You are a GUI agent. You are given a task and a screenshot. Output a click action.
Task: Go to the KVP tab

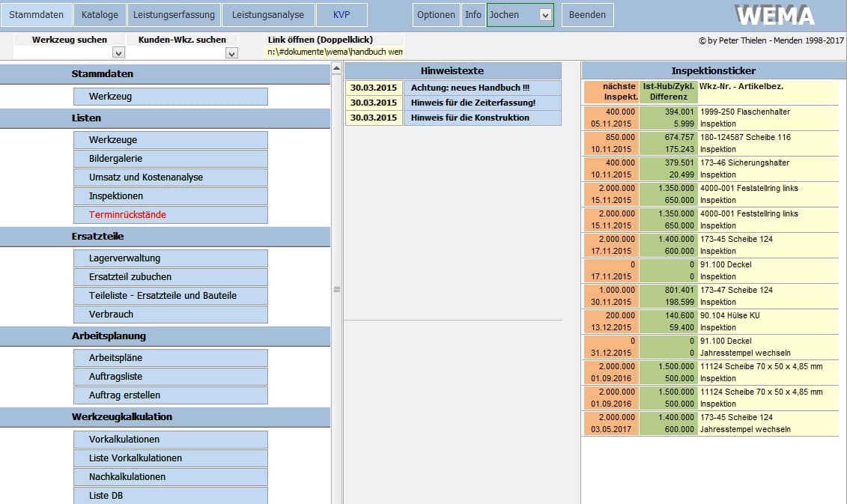tap(341, 15)
